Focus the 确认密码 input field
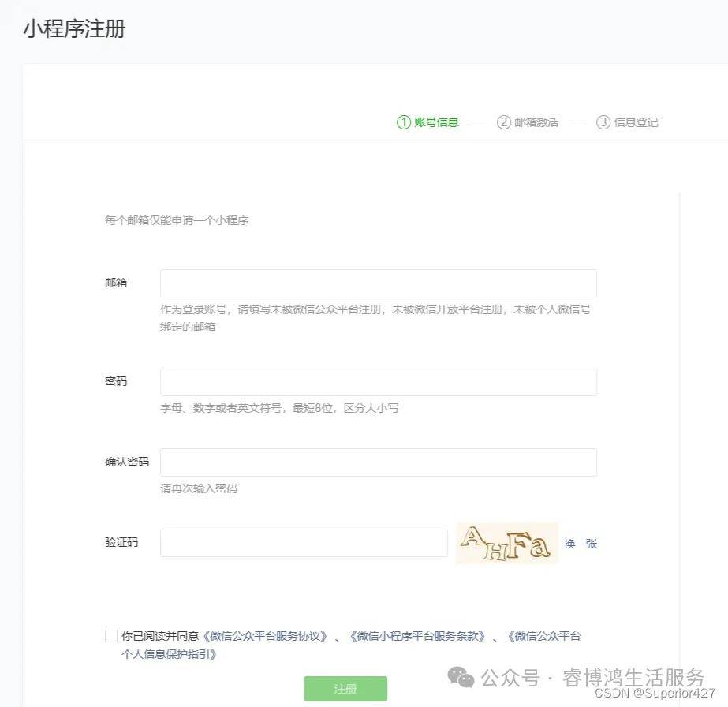 point(379,462)
